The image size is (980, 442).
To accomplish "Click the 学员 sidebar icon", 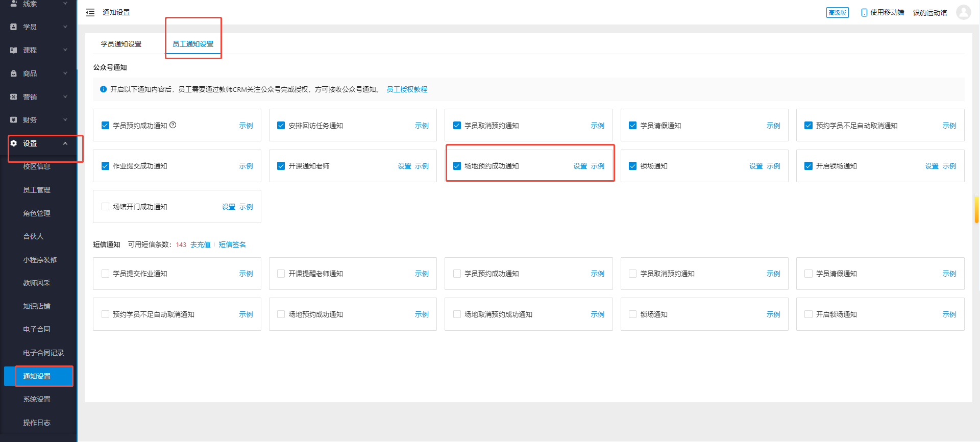I will pos(14,27).
